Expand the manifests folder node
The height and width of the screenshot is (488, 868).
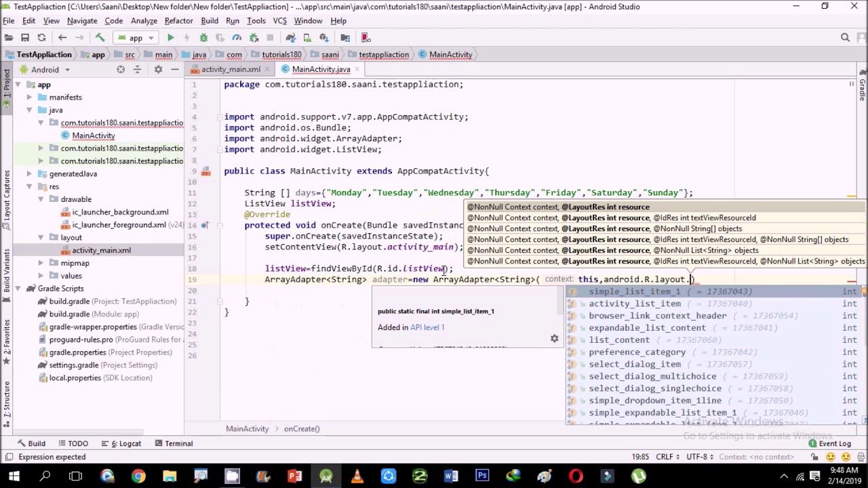[x=29, y=98]
